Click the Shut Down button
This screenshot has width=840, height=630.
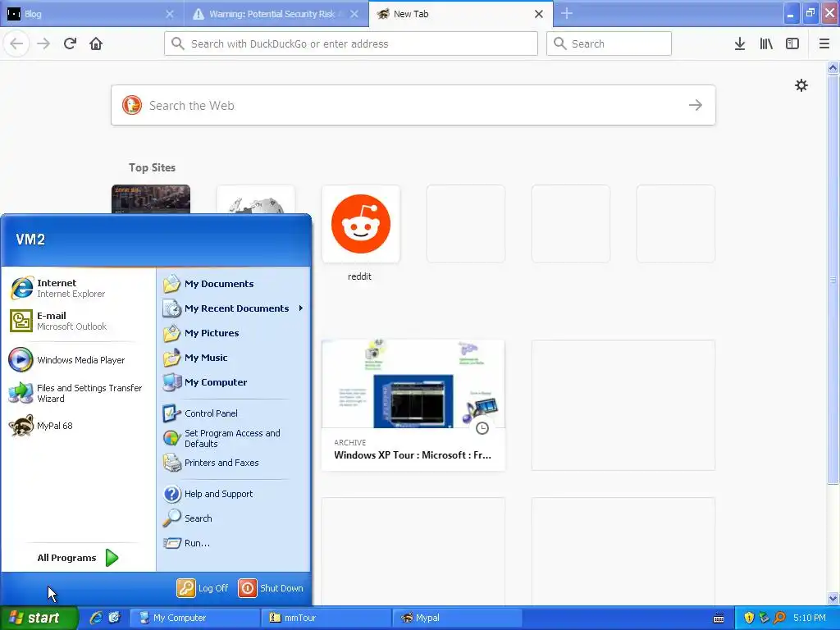271,588
